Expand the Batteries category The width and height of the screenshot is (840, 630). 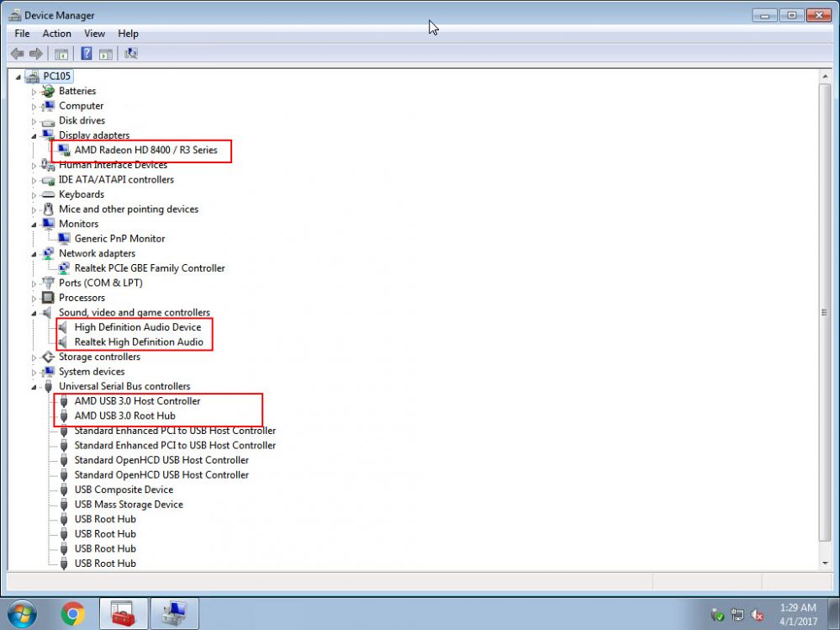click(34, 93)
